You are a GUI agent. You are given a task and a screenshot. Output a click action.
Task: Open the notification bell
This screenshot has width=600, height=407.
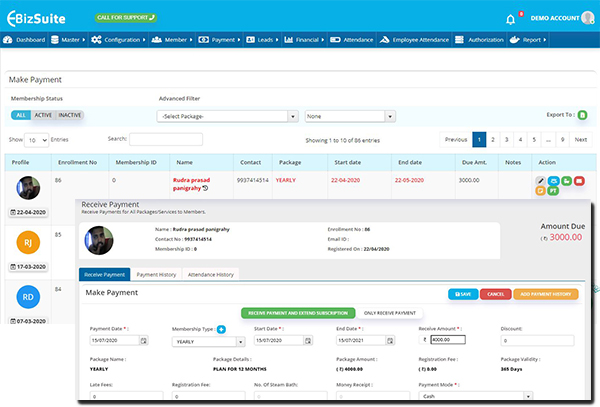point(510,19)
